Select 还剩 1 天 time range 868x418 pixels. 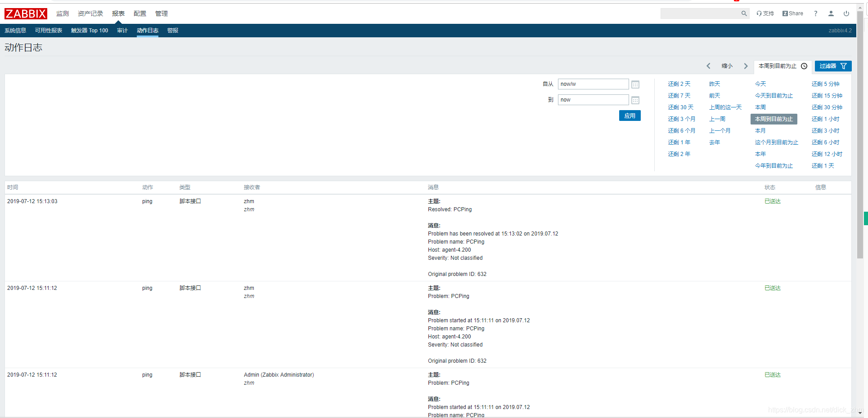click(x=823, y=166)
